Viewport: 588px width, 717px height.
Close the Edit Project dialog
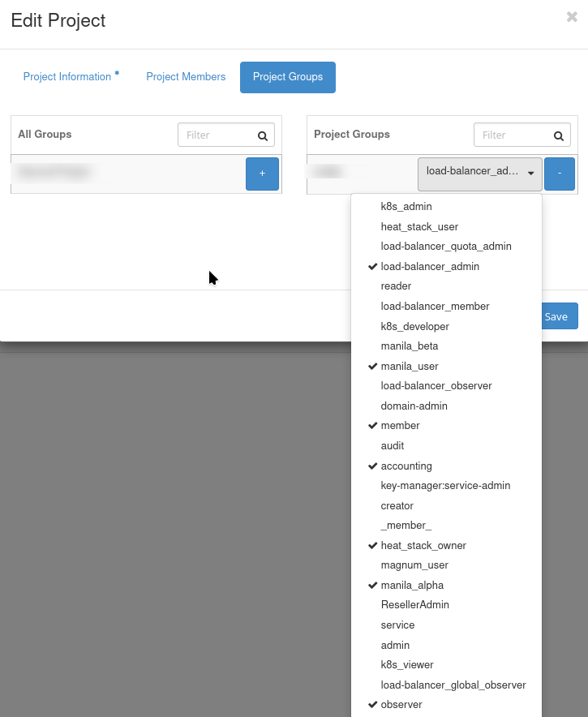572,17
